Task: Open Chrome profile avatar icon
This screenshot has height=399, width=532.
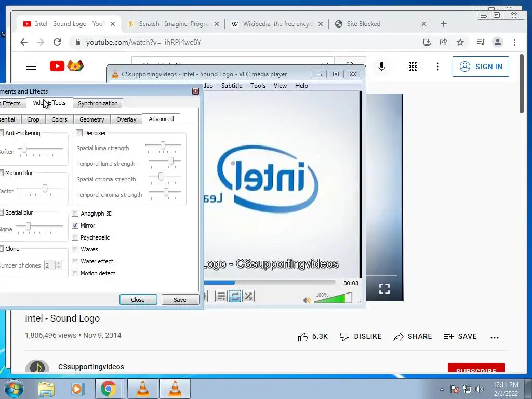Action: pyautogui.click(x=497, y=42)
